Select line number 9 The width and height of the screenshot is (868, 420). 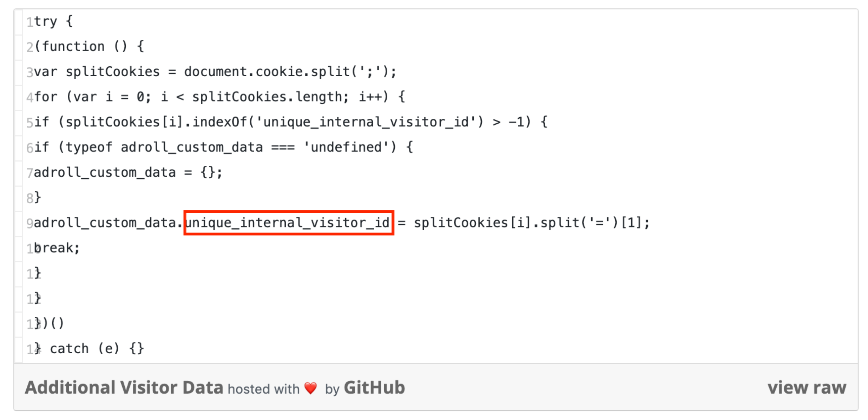[29, 223]
